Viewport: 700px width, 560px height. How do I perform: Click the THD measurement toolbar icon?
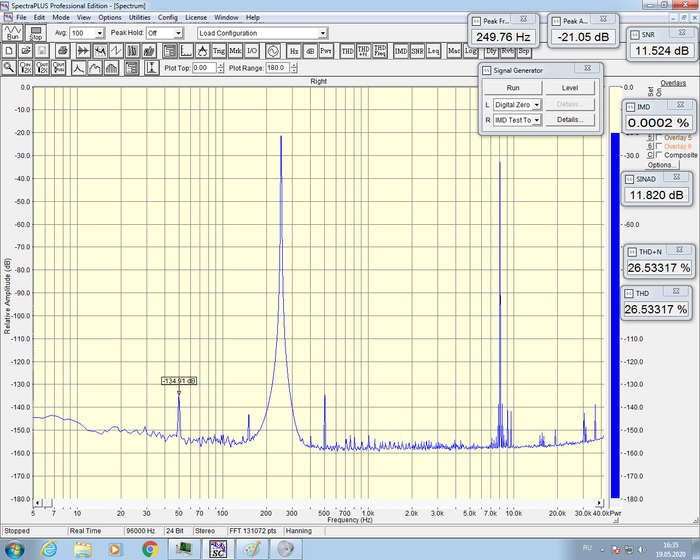[347, 50]
